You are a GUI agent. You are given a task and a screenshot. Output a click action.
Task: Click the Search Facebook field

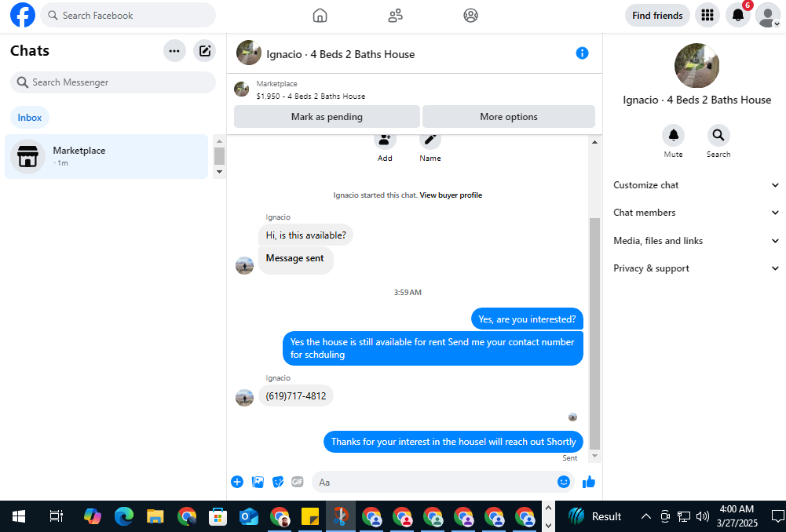click(x=128, y=16)
